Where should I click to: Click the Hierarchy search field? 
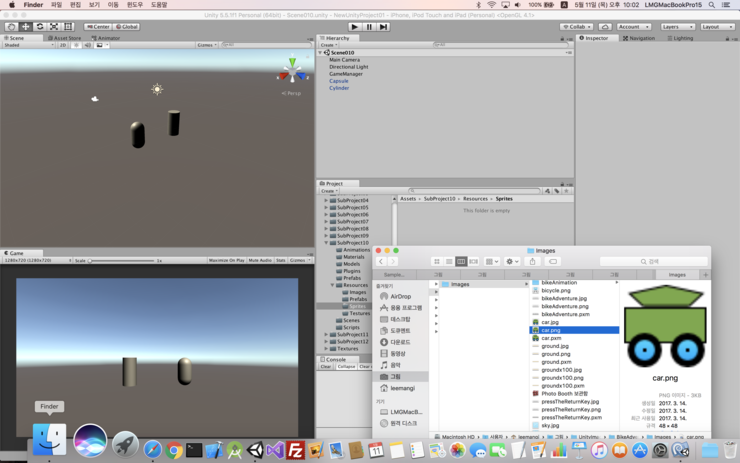501,45
